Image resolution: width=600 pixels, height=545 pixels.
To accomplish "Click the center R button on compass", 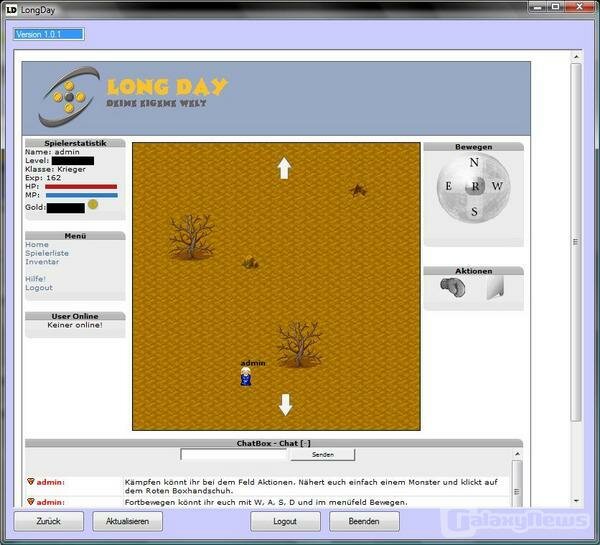I will [x=475, y=187].
